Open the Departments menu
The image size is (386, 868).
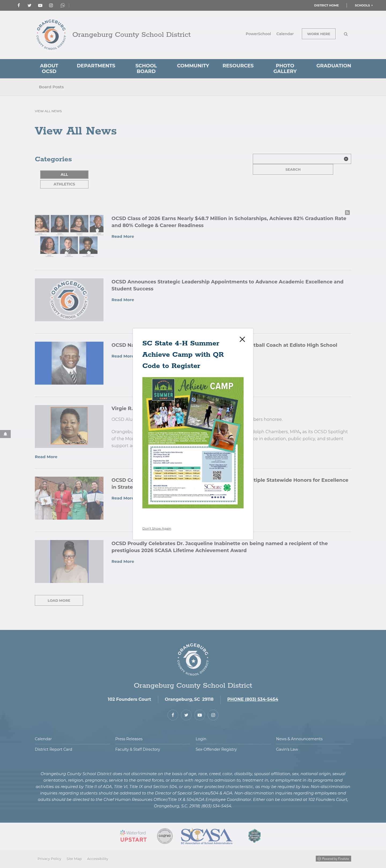[96, 66]
